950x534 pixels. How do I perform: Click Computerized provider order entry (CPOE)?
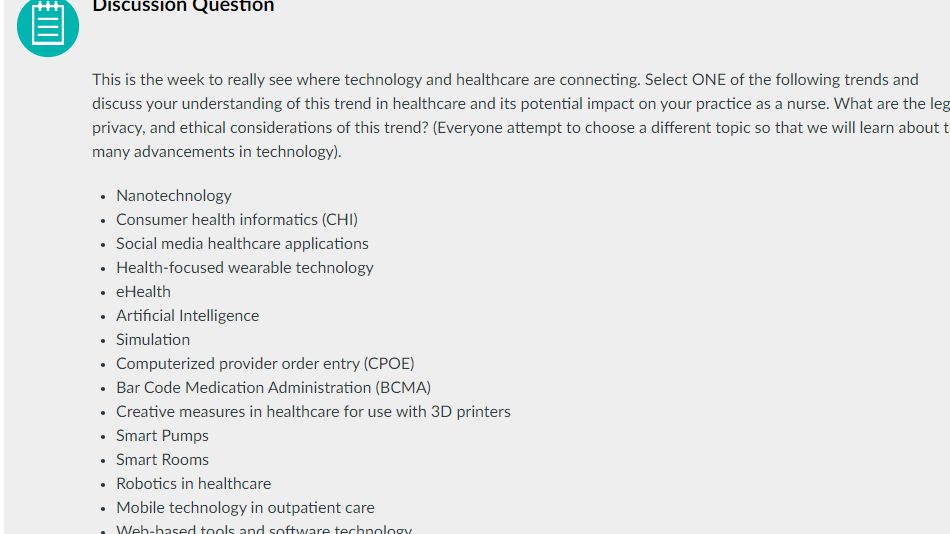click(264, 363)
